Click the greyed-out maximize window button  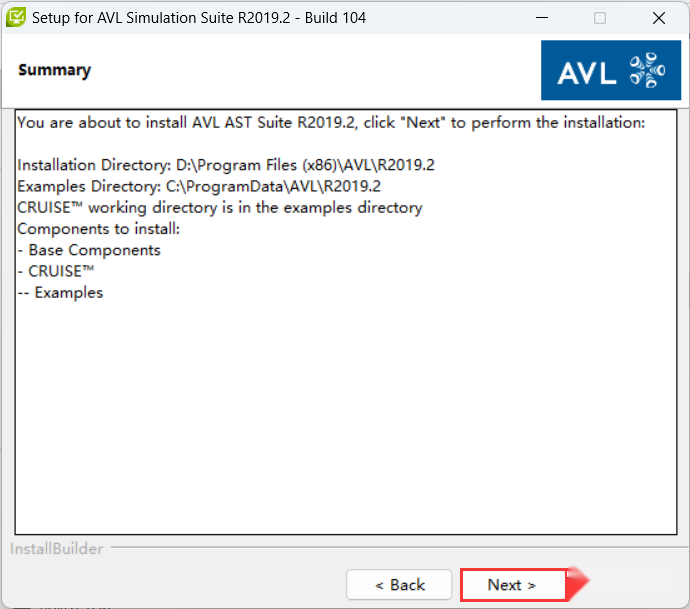click(600, 18)
